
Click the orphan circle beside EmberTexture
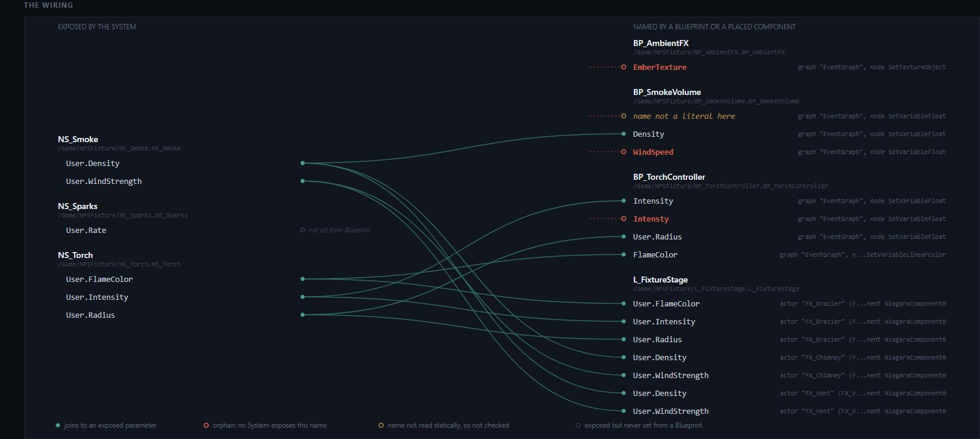[x=624, y=67]
